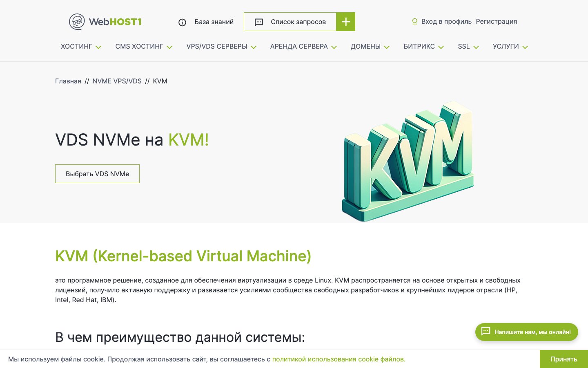Screen dimensions: 588x368
Task: Click the Регистрация link
Action: click(496, 21)
